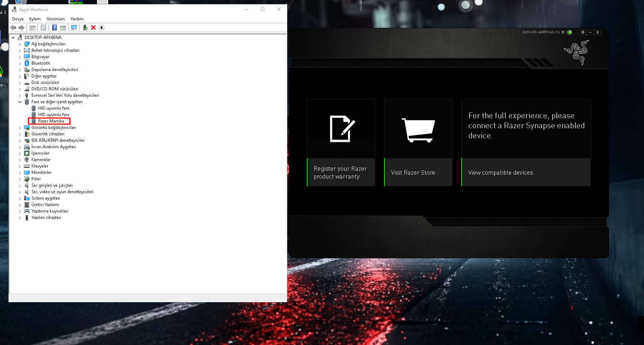The width and height of the screenshot is (644, 345).
Task: Click the Razer snake logo
Action: tap(577, 52)
